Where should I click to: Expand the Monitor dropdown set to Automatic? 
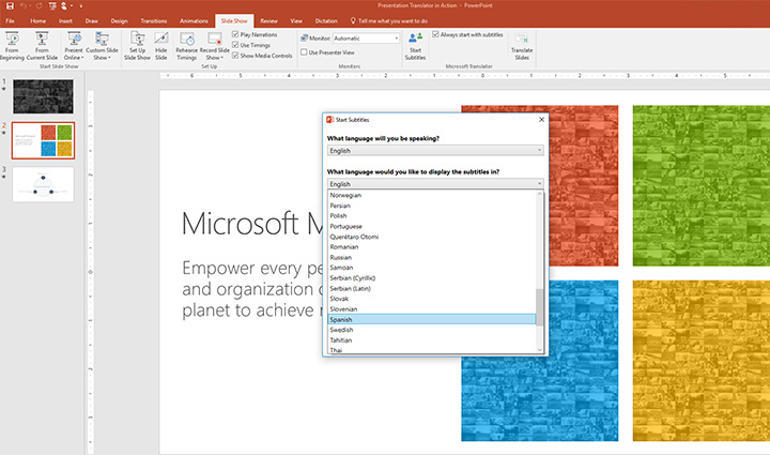click(365, 38)
